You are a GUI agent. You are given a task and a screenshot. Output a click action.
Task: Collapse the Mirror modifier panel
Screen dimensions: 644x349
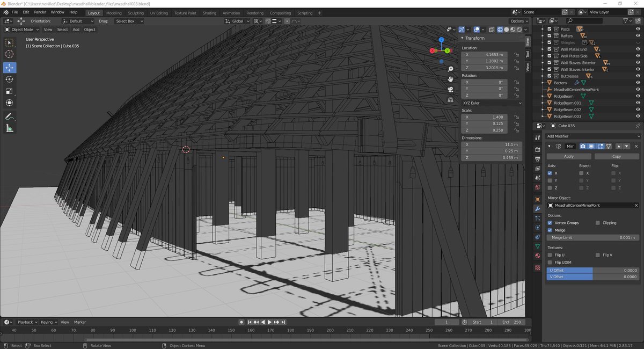point(550,146)
